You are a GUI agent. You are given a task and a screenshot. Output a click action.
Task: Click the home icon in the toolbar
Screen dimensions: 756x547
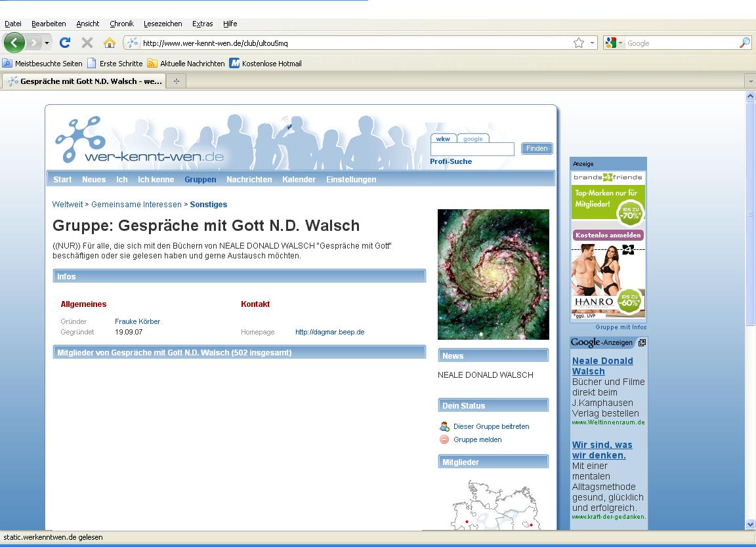coord(110,43)
